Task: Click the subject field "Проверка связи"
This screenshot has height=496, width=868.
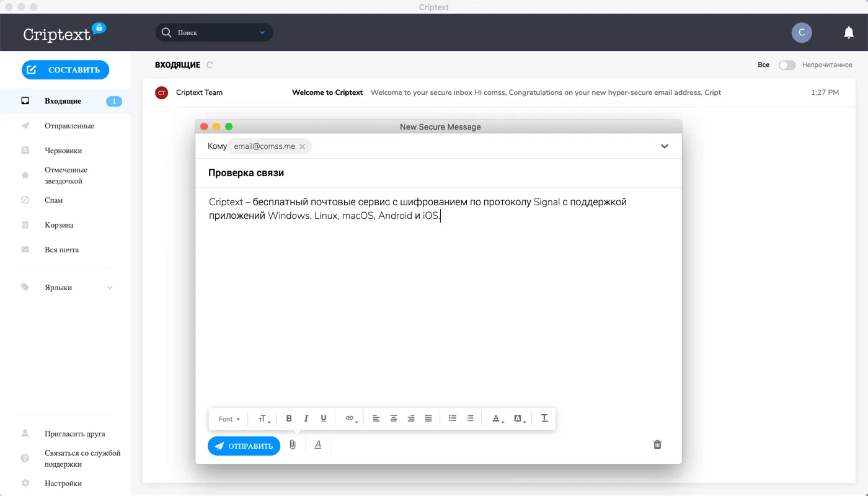Action: tap(438, 173)
